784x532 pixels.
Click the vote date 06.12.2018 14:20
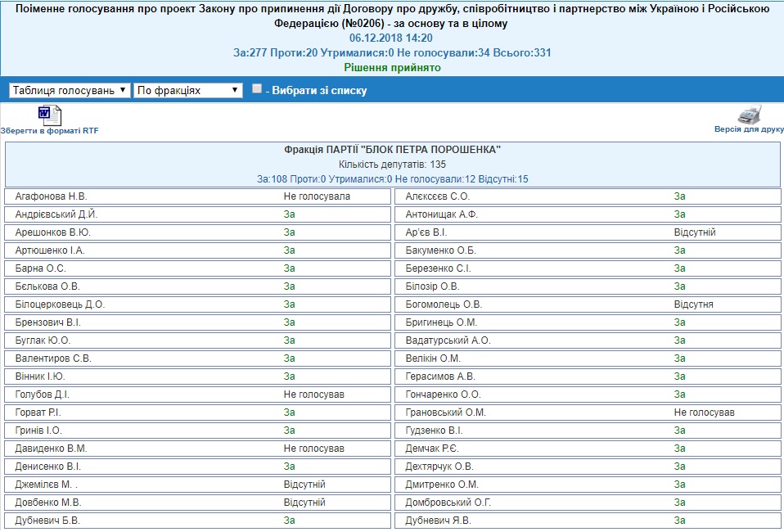click(x=391, y=38)
